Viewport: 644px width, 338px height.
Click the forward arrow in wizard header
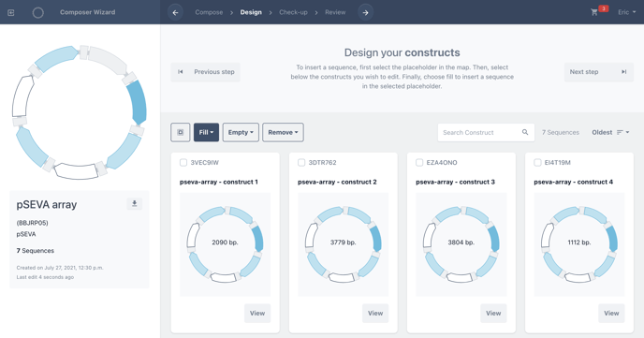point(366,12)
